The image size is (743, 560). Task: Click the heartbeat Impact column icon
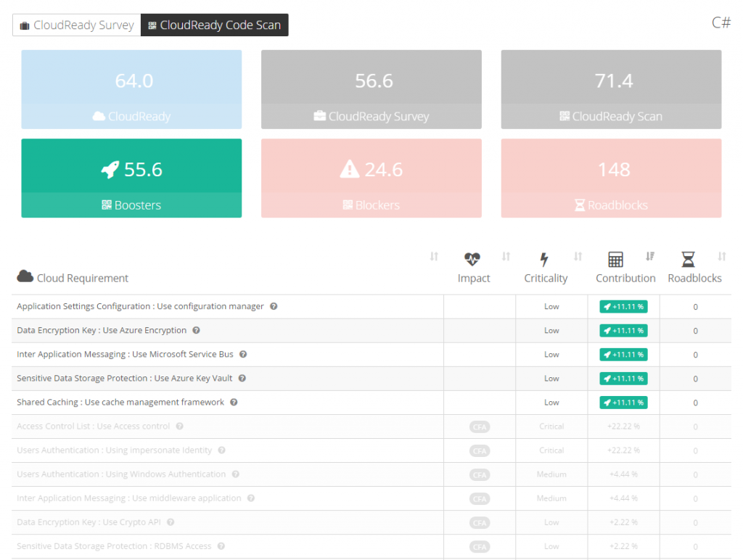point(472,260)
